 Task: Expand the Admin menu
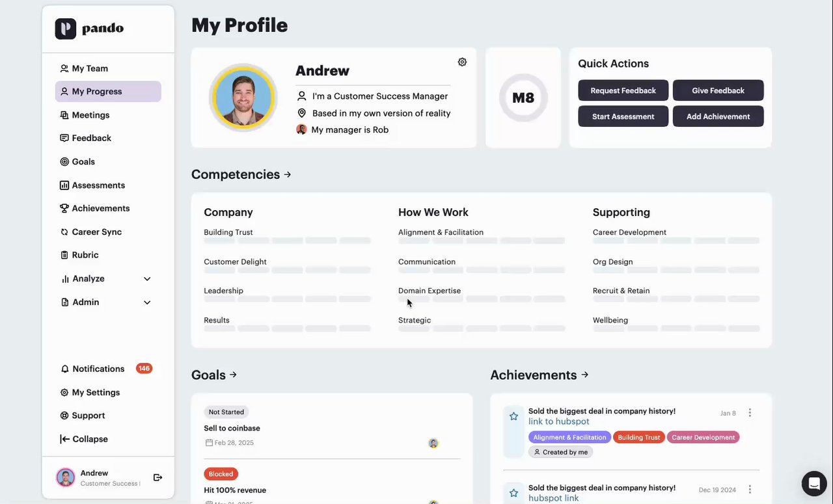click(x=147, y=302)
